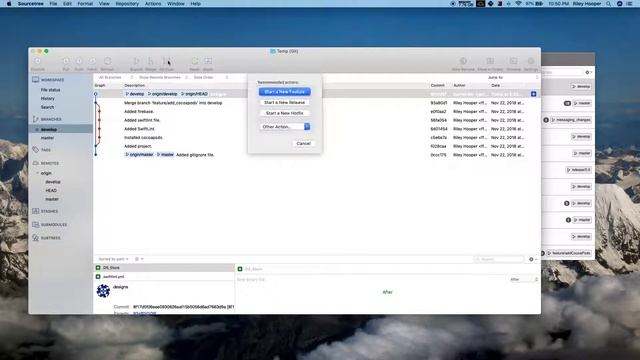Open the Other Action dropdown in dialog

[x=285, y=127]
